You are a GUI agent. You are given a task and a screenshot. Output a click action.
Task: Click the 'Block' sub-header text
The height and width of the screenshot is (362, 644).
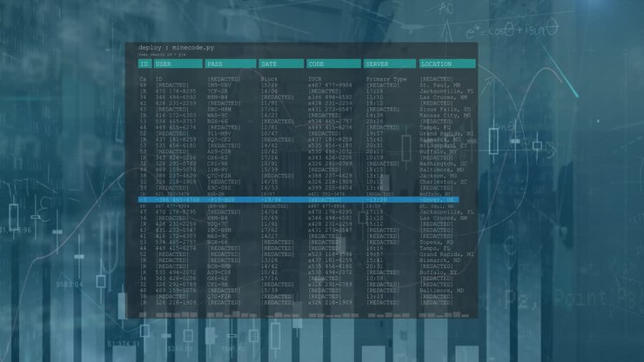pyautogui.click(x=269, y=79)
